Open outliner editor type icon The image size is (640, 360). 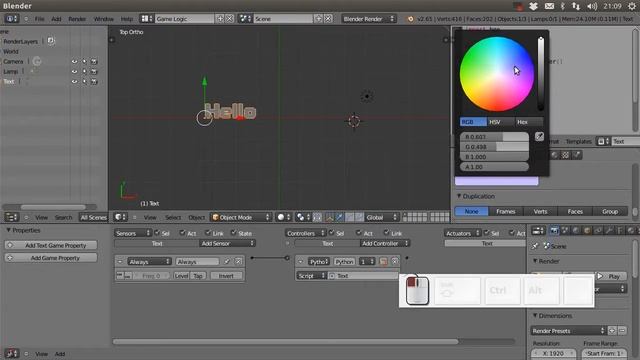pos(11,217)
